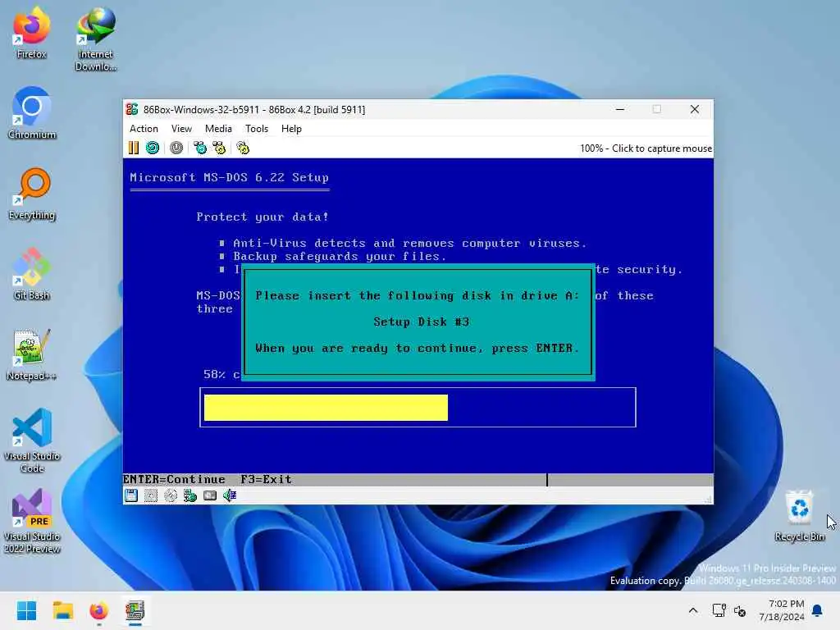Open Visual Studio Code desktop shortcut
The image size is (840, 630).
coord(32,441)
